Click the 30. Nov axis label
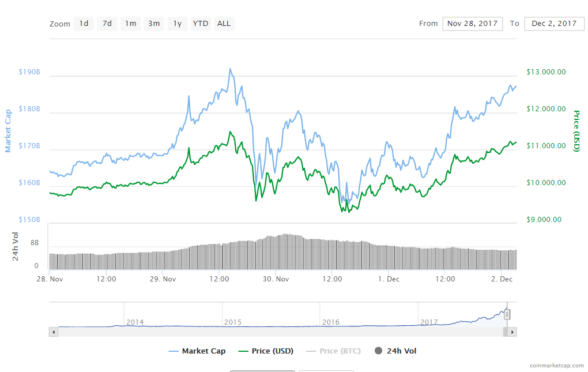588x372 pixels. coord(277,279)
